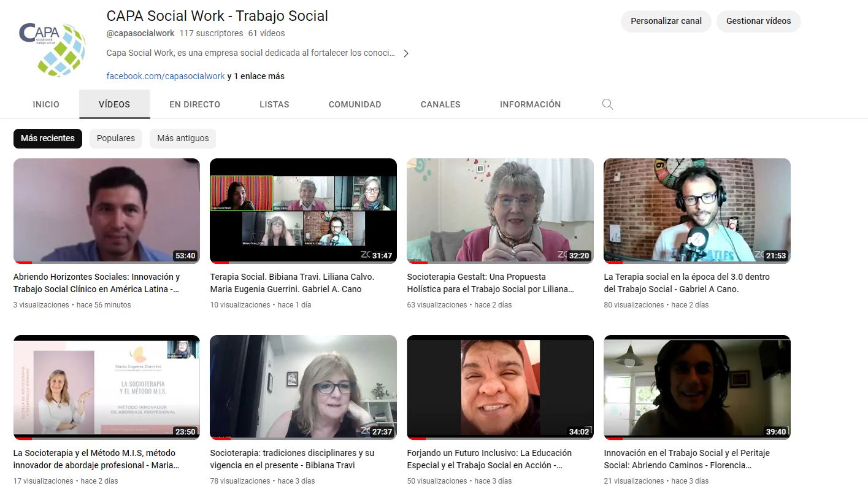Screen dimensions: 868x502
Task: Open the Terapia Social group call thumbnail
Action: (303, 211)
